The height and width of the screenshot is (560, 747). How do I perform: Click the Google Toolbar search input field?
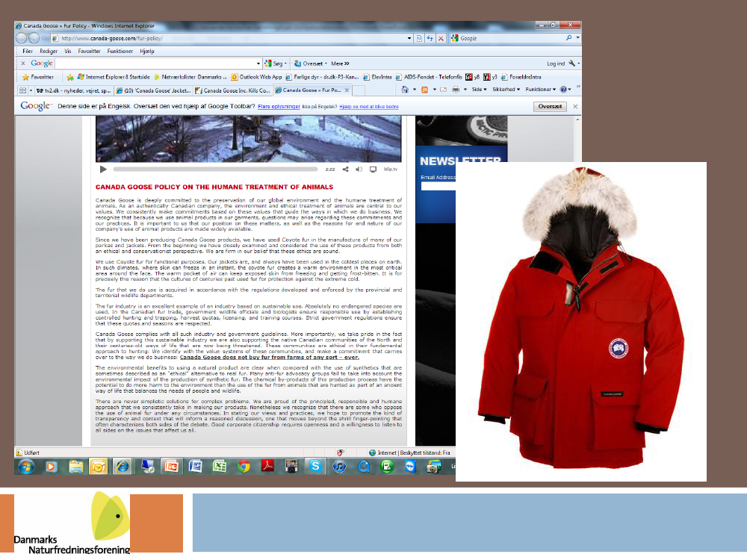coord(155,63)
